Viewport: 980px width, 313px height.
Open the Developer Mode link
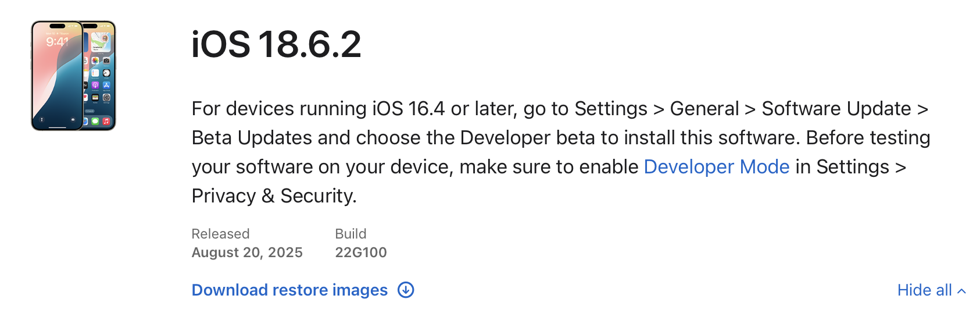716,167
